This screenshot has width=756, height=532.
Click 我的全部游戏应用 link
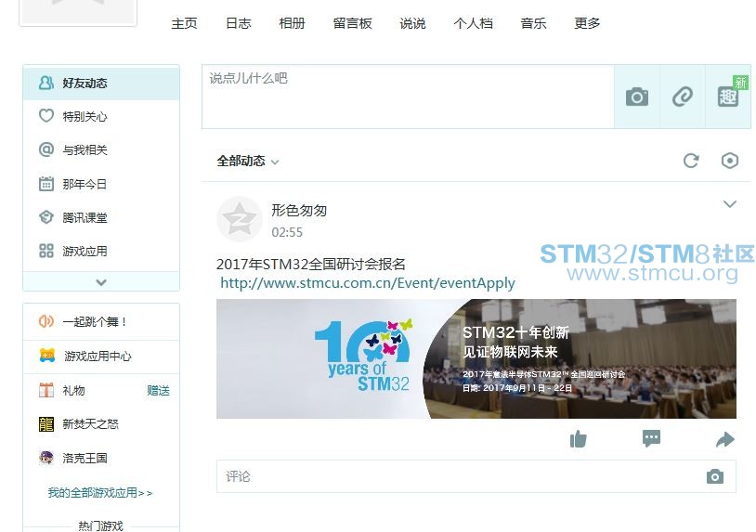100,493
